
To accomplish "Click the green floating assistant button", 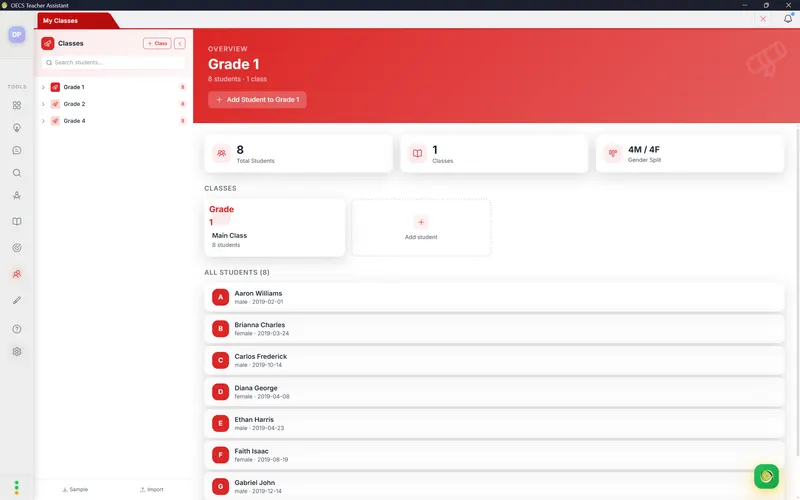I will [x=766, y=476].
